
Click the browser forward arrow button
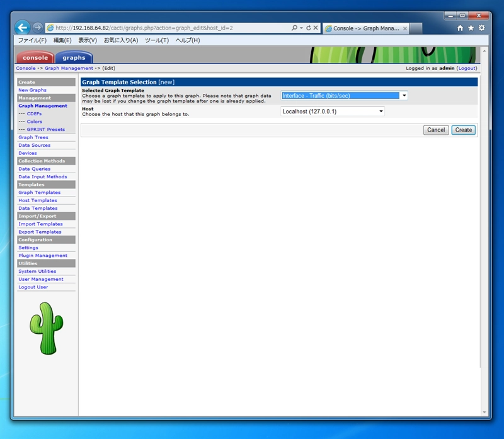coord(38,28)
